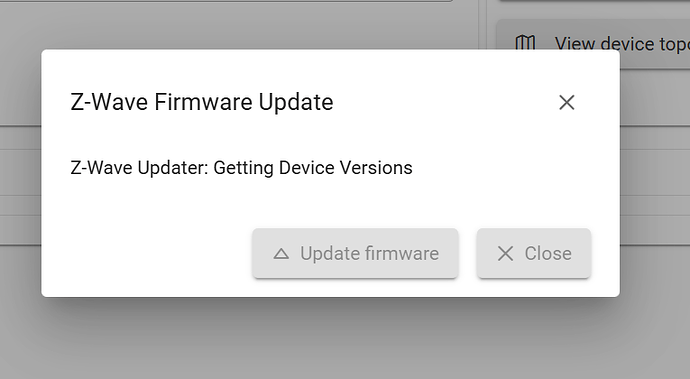Click the dimmed page area above the dialog

point(238,26)
